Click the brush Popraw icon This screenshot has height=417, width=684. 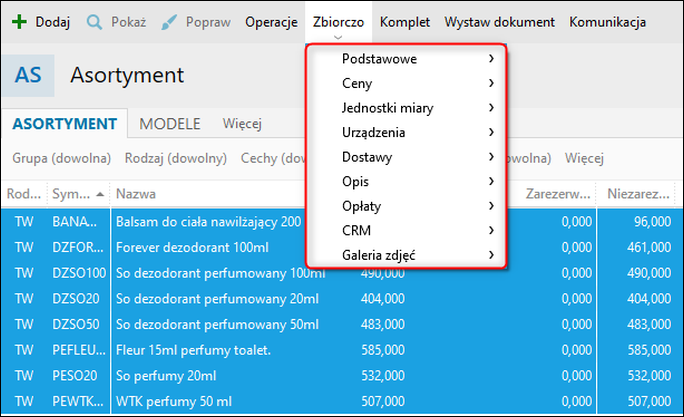[169, 22]
